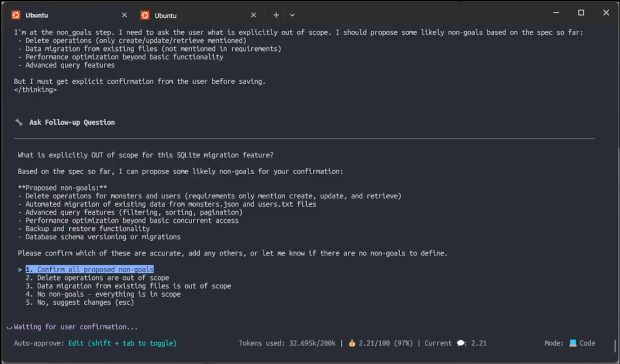Click the laptop icon next to Mode Code
The height and width of the screenshot is (364, 620).
(573, 343)
